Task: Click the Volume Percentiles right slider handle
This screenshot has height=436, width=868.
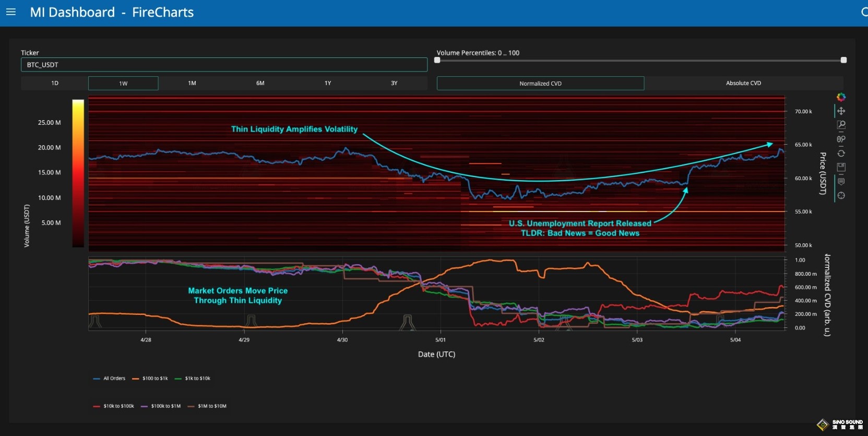Action: (843, 60)
